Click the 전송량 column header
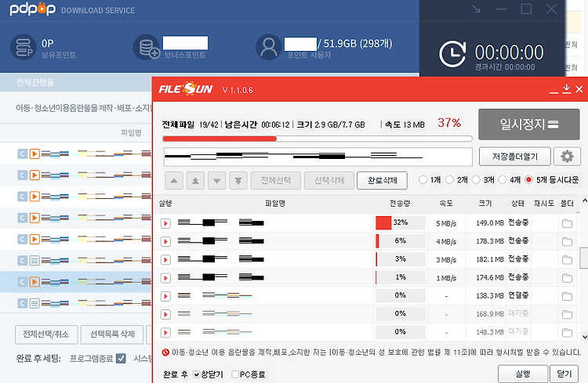The height and width of the screenshot is (383, 588). [x=400, y=204]
